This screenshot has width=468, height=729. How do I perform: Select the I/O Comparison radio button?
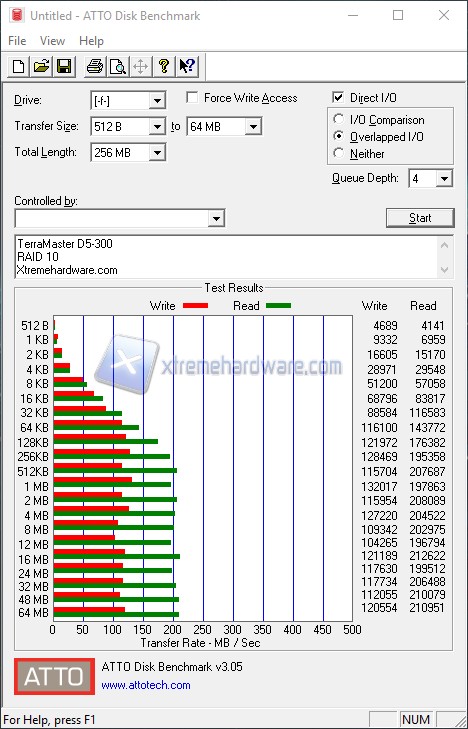click(338, 119)
